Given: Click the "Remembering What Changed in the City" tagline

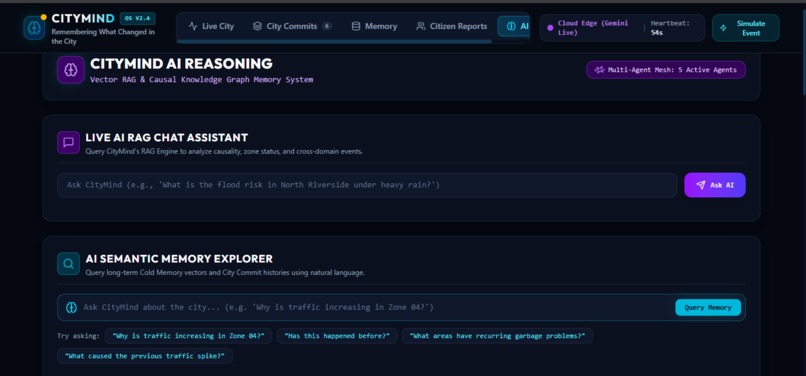Looking at the screenshot, I should tap(103, 37).
